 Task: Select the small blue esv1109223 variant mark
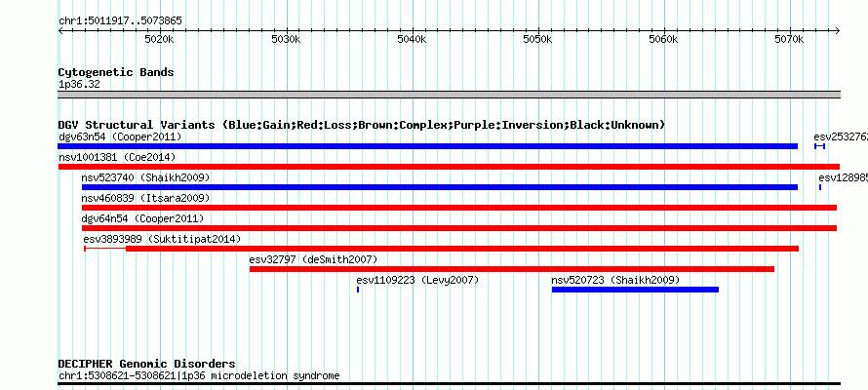click(358, 290)
